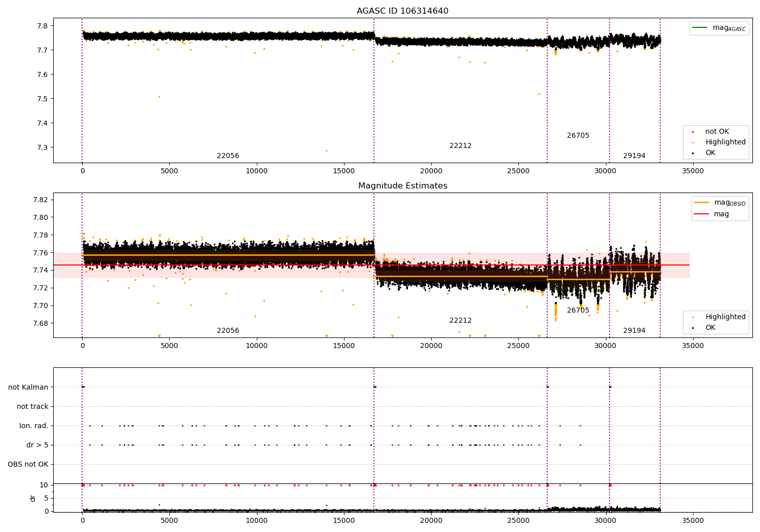Click orange mag OBSID segment over obsid 26705
The height and width of the screenshot is (532, 760).
point(578,279)
